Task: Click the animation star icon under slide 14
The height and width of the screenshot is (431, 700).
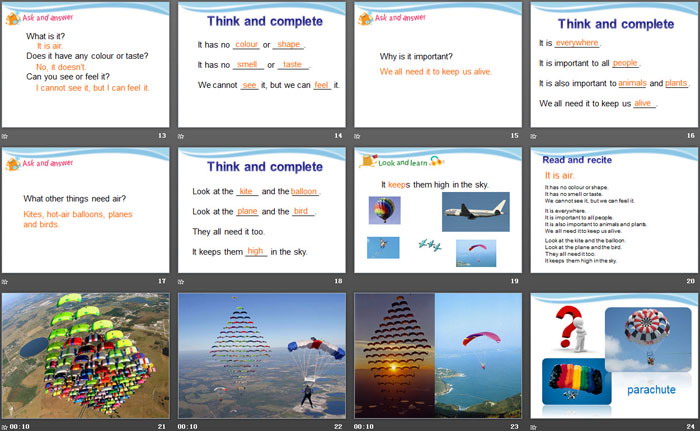Action: (181, 136)
